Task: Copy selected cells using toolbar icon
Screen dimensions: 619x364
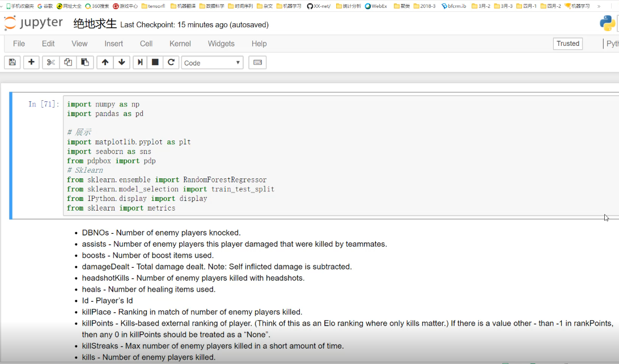Action: tap(68, 62)
